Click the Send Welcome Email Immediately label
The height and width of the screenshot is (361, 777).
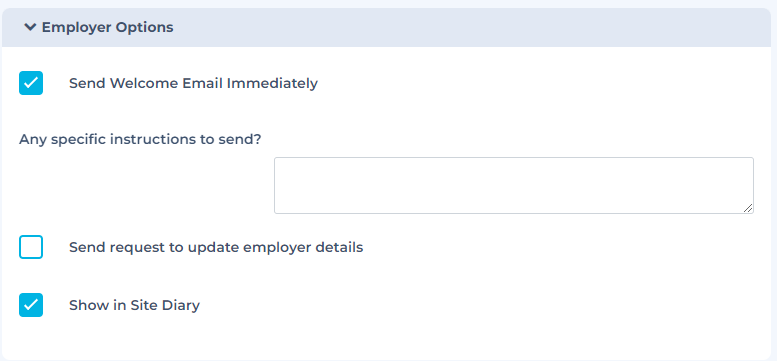pyautogui.click(x=193, y=84)
